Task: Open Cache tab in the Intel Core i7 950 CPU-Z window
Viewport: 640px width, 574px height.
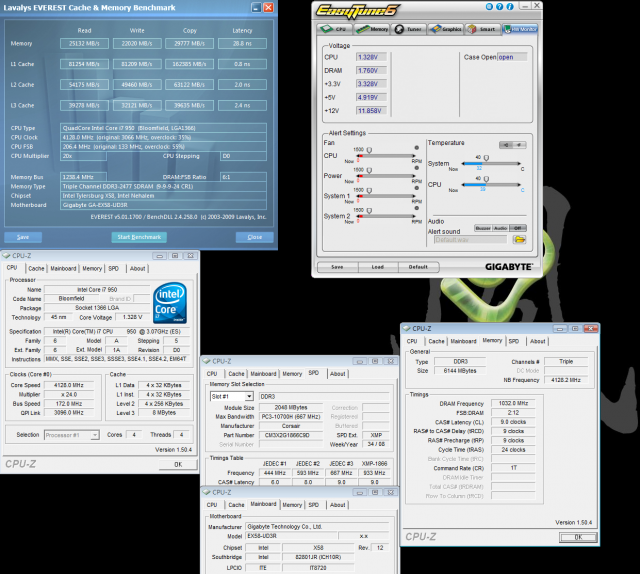Action: (36, 268)
